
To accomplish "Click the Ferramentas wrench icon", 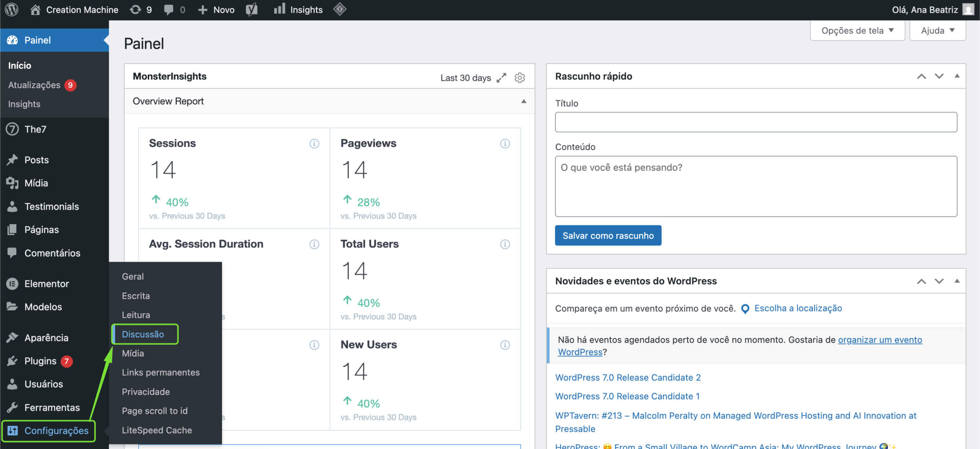I will coord(12,407).
